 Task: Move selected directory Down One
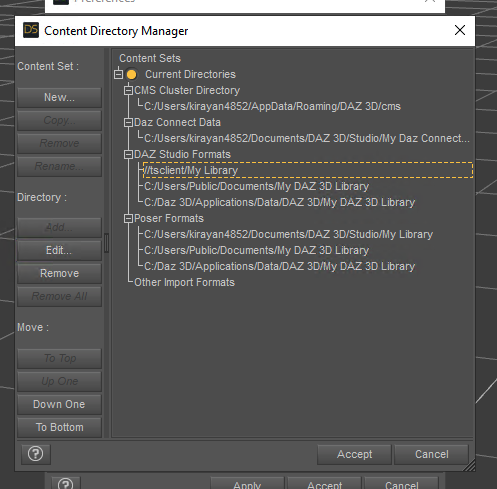(59, 404)
